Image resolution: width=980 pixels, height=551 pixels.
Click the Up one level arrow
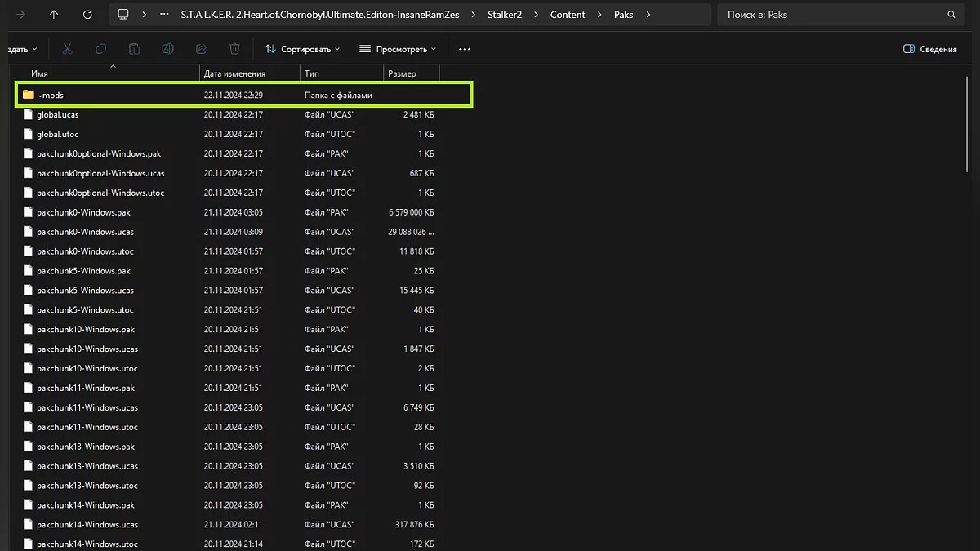pos(54,15)
